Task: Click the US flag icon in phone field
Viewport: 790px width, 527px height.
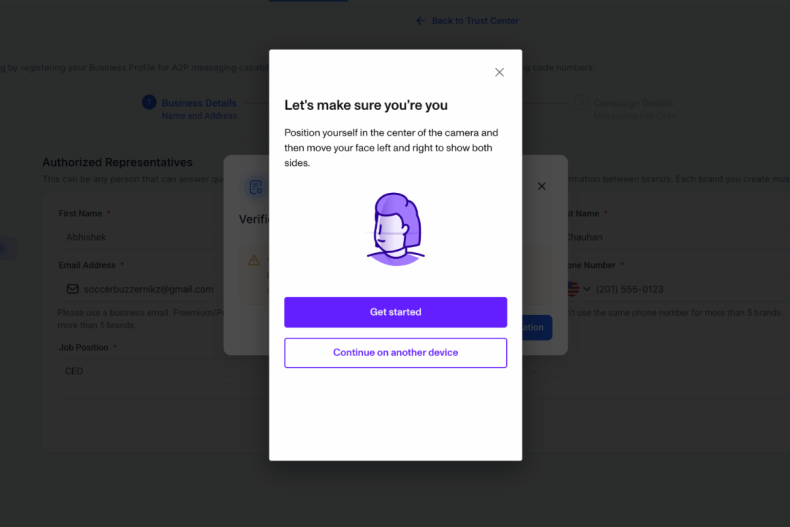Action: 573,289
